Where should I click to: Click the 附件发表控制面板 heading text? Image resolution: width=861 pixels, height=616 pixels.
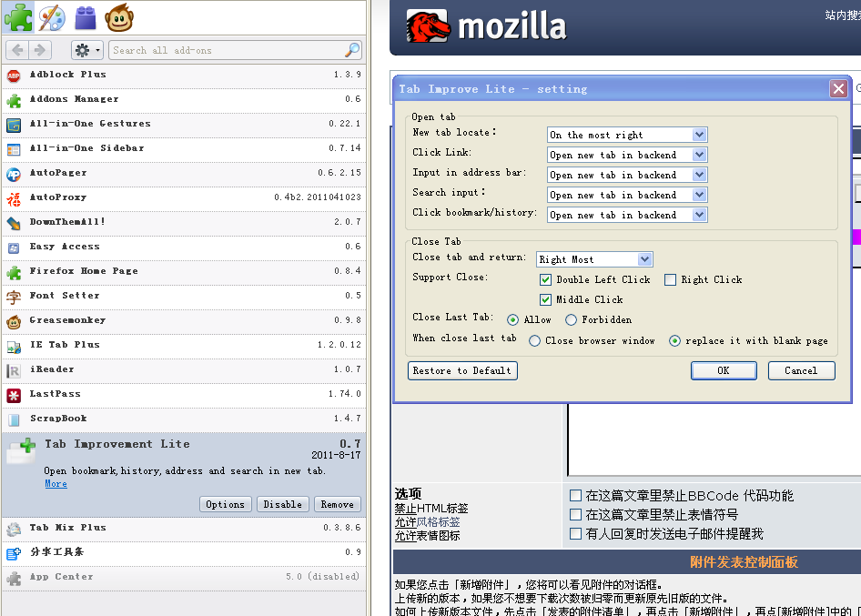click(x=744, y=562)
